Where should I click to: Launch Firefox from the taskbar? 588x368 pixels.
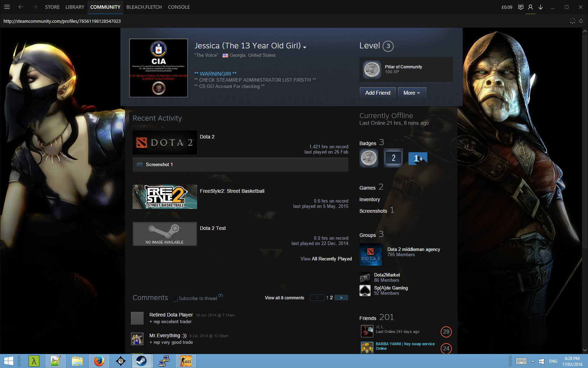click(99, 361)
